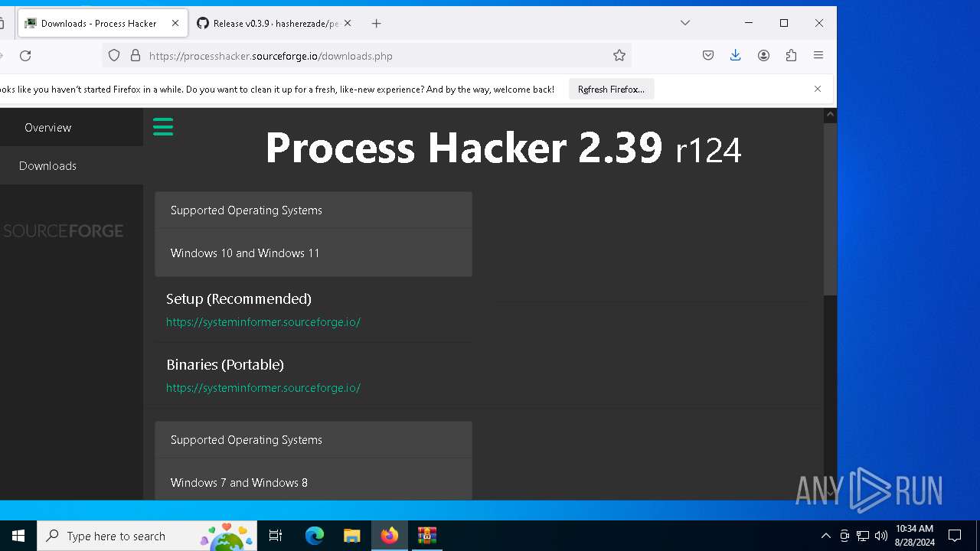Screen dimensions: 980x551
Task: Open the Setup (Recommended) systeminformer link
Action: coord(263,322)
